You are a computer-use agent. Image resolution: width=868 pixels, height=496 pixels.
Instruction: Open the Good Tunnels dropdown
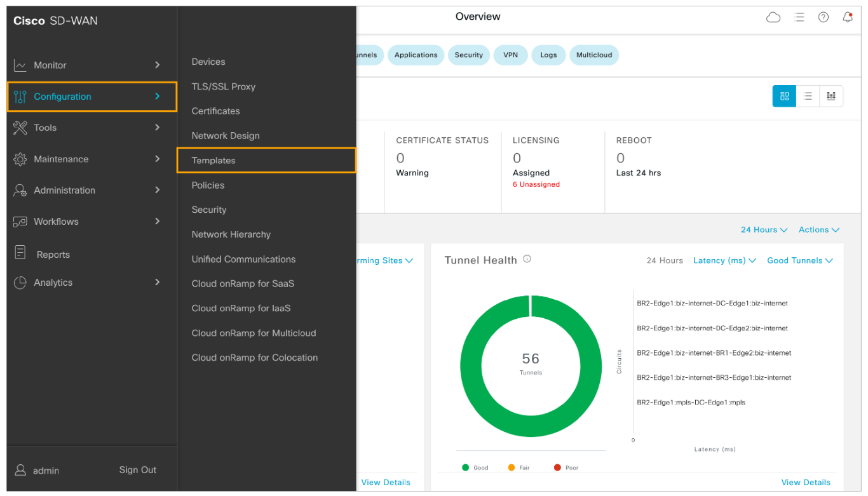(x=799, y=260)
